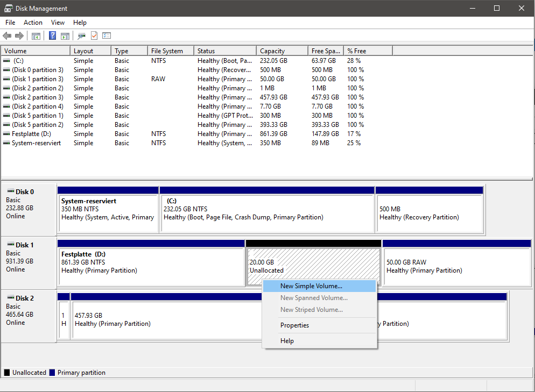Open the Action menu
This screenshot has width=535, height=392.
pyautogui.click(x=33, y=23)
